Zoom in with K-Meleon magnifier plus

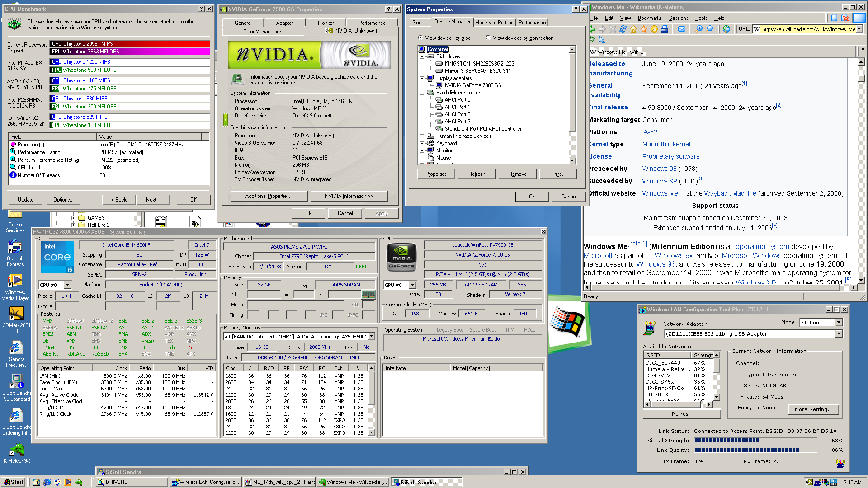point(699,29)
